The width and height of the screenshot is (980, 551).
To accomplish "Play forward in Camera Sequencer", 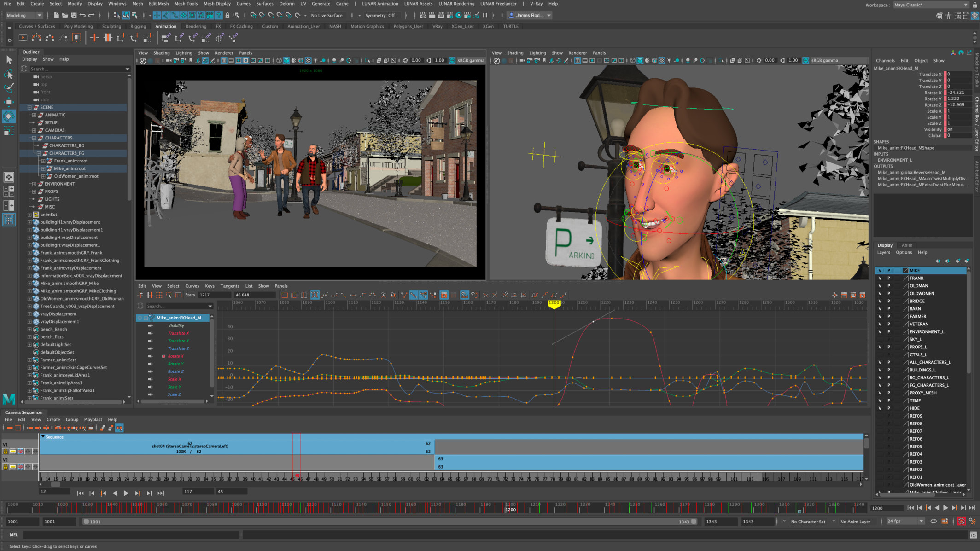I will click(126, 493).
